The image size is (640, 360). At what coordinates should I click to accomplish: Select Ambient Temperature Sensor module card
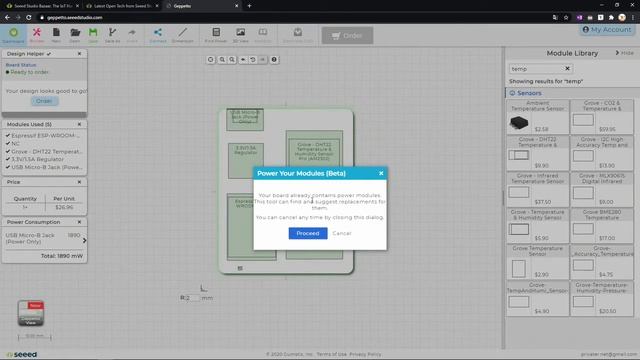pos(538,117)
